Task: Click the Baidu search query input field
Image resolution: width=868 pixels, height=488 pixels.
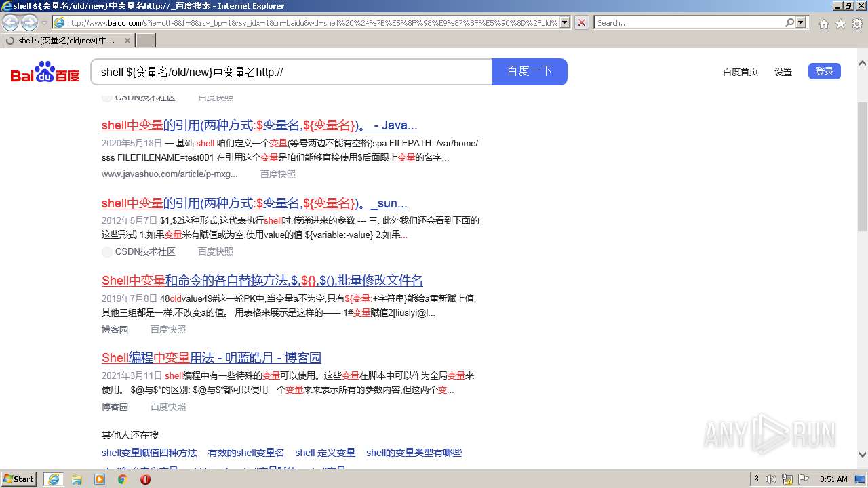Action: (291, 72)
